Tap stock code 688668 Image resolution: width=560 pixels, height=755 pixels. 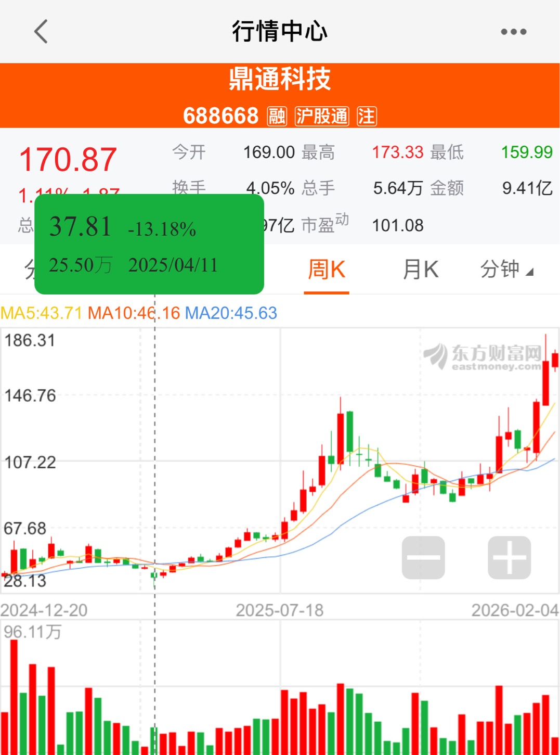pos(220,116)
